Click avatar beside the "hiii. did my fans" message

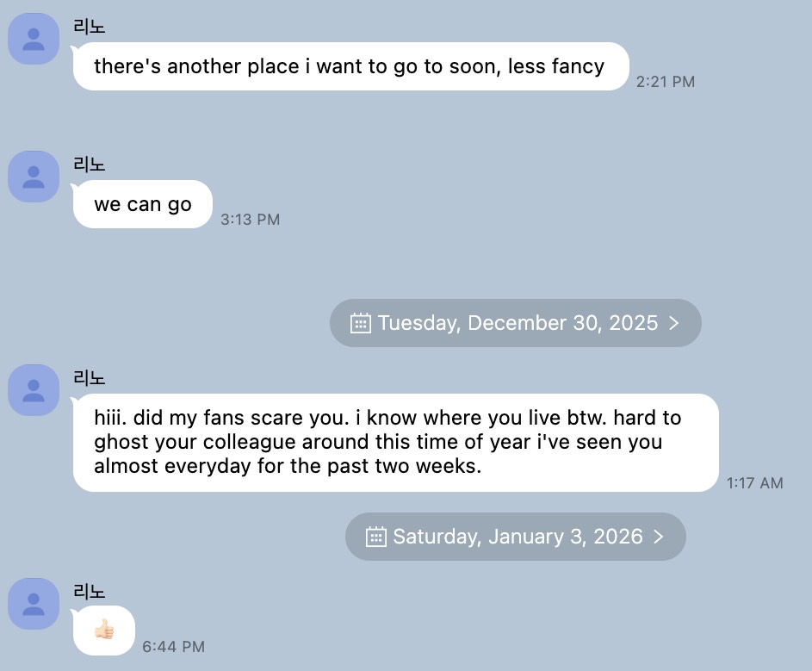[x=34, y=389]
